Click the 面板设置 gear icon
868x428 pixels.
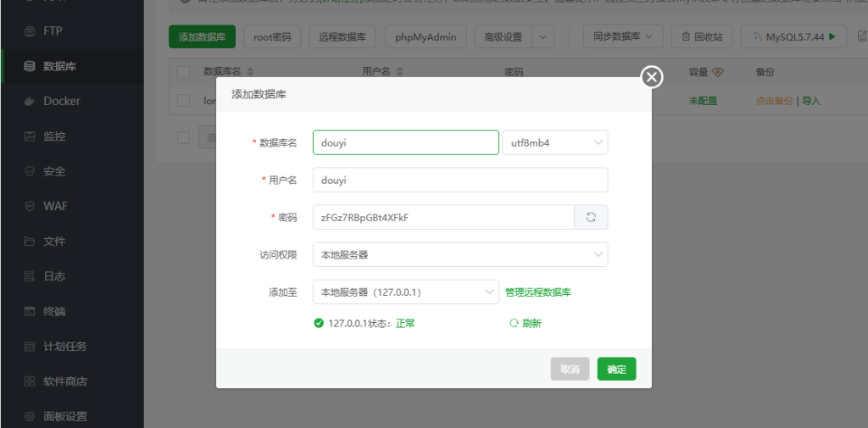click(30, 416)
